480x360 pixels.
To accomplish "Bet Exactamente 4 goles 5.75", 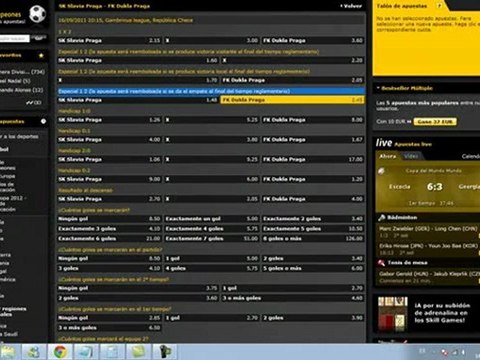I will pos(212,229).
